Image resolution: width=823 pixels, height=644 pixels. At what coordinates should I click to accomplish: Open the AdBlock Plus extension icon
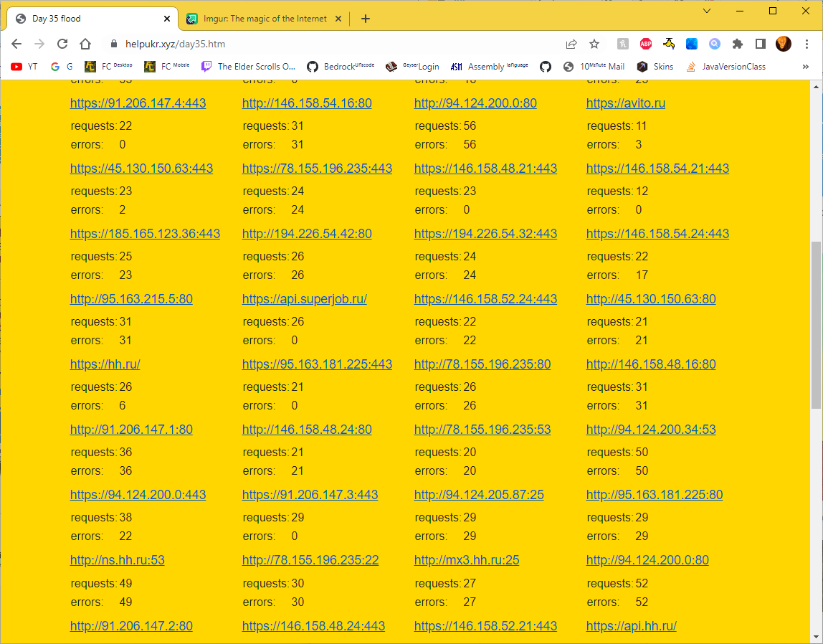coord(646,44)
